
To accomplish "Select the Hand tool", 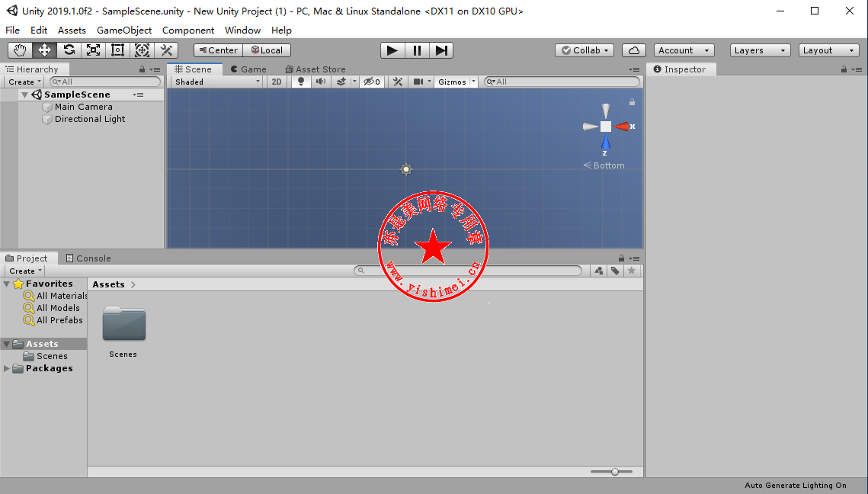I will pos(20,50).
